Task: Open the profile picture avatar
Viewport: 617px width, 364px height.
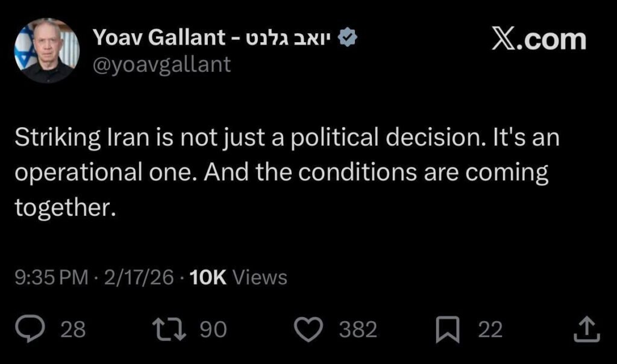Action: [x=47, y=51]
